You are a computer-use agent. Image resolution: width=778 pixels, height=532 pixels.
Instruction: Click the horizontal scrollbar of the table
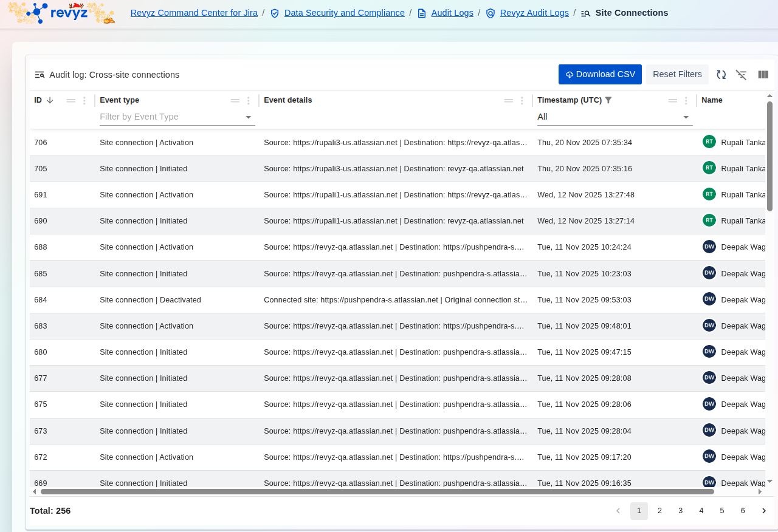coord(377,491)
